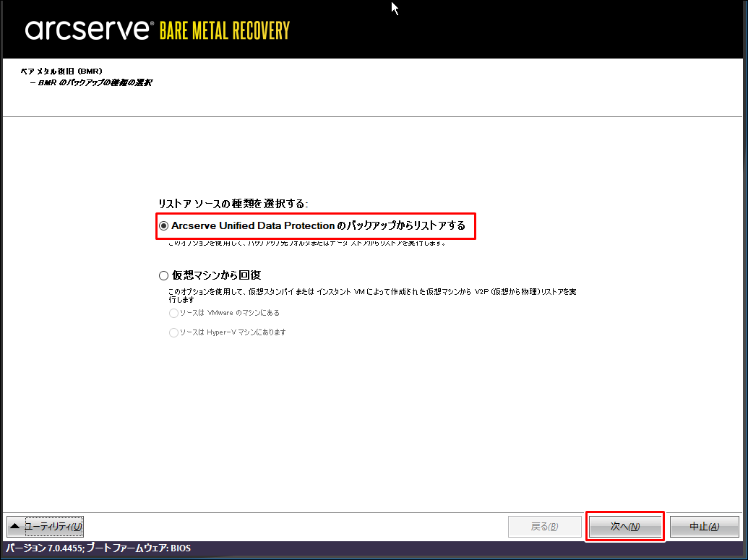
Task: Click the arcserve logo in header
Action: pos(89,30)
